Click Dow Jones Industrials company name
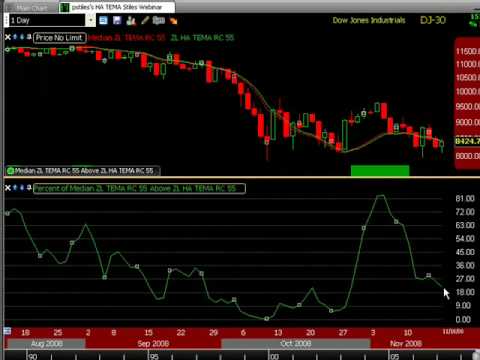480x360 pixels. pos(369,20)
